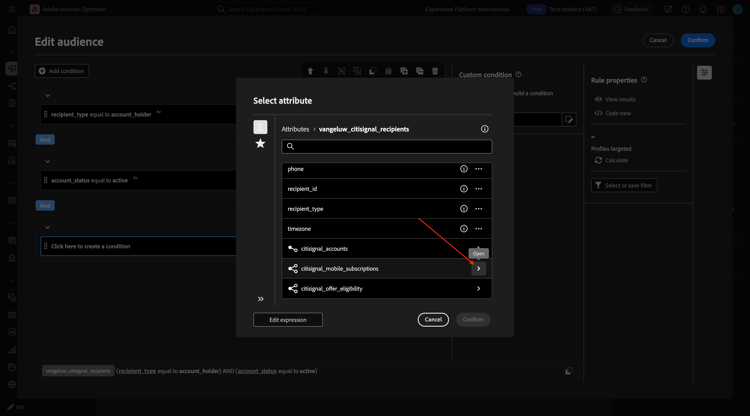This screenshot has height=416, width=750.
Task: Open Code view
Action: [613, 113]
